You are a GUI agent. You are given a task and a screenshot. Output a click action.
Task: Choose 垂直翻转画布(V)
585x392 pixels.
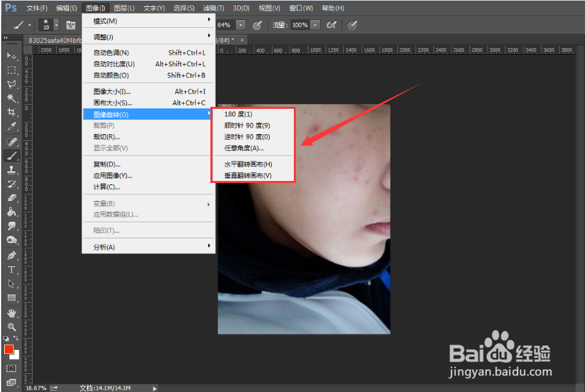pyautogui.click(x=253, y=176)
